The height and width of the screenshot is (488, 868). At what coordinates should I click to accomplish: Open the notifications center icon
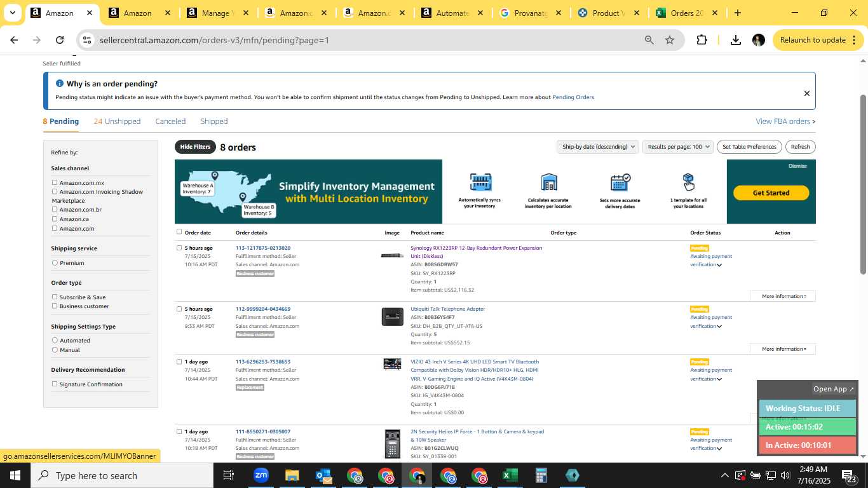click(x=850, y=475)
